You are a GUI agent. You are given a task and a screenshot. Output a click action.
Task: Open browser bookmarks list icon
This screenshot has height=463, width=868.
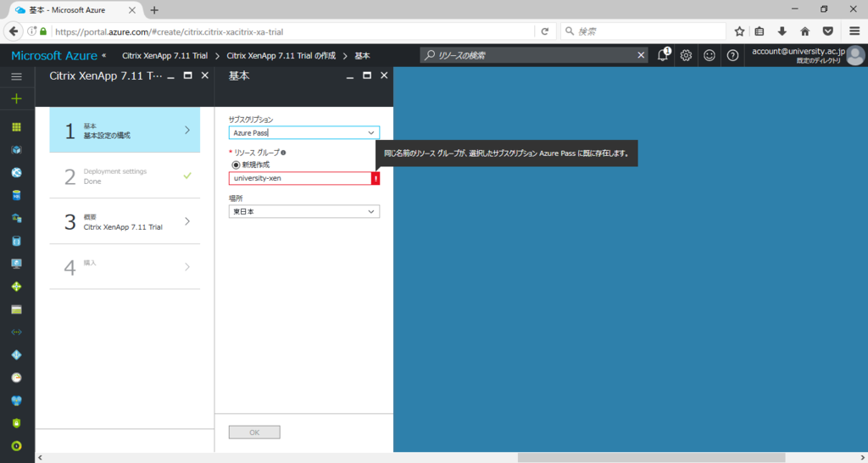click(759, 31)
